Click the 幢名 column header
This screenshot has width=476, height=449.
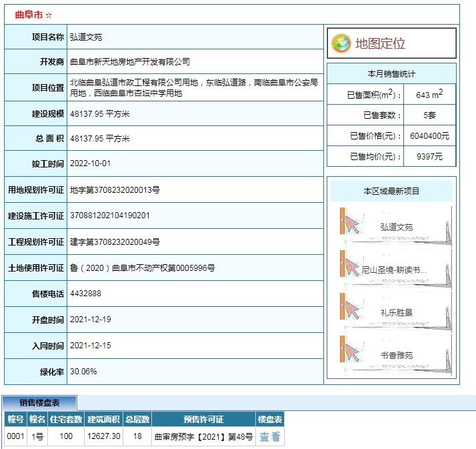coord(37,419)
